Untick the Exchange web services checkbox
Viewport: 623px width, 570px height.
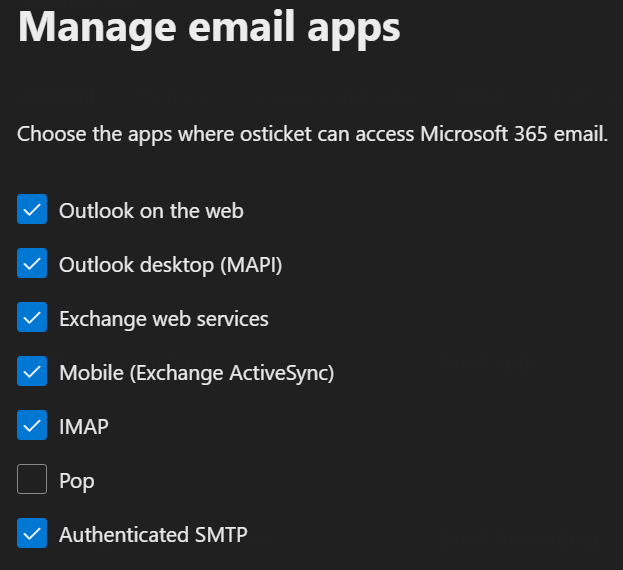point(32,318)
